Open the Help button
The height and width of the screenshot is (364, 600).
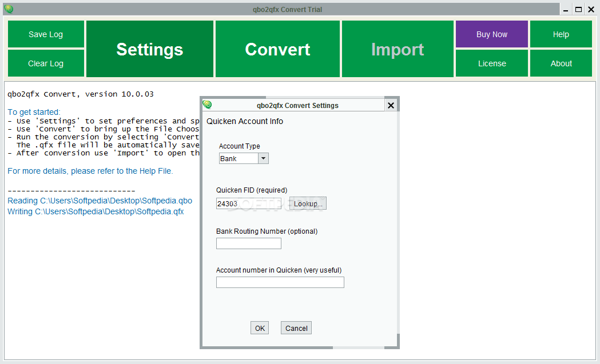(561, 34)
